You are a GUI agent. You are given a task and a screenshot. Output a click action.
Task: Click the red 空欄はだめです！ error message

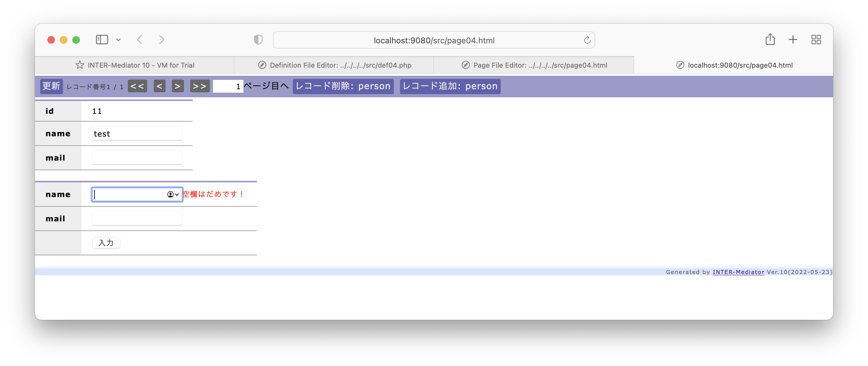click(213, 195)
